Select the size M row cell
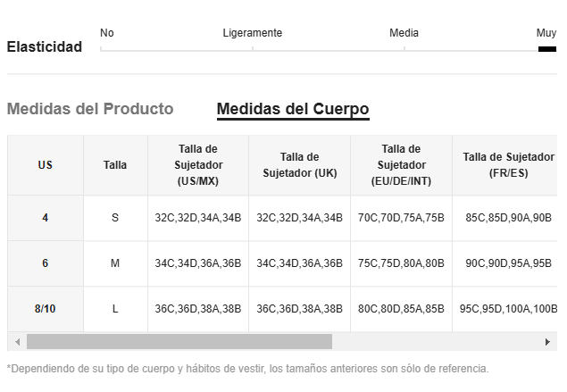Image resolution: width=567 pixels, height=392 pixels. tap(115, 263)
